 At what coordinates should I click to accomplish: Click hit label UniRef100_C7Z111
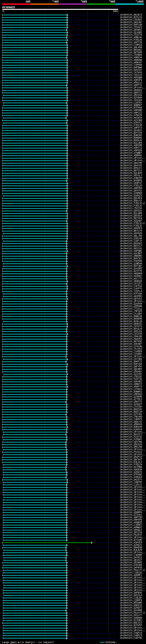tap(131, 309)
